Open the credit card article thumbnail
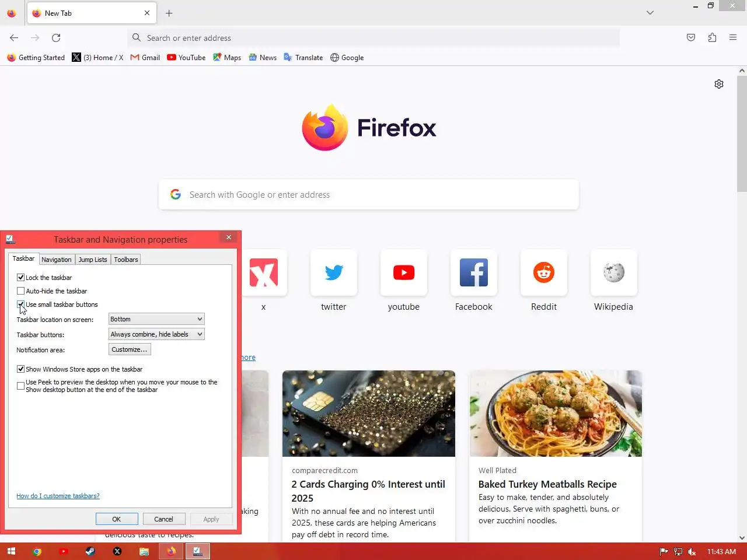This screenshot has width=747, height=560. click(369, 414)
